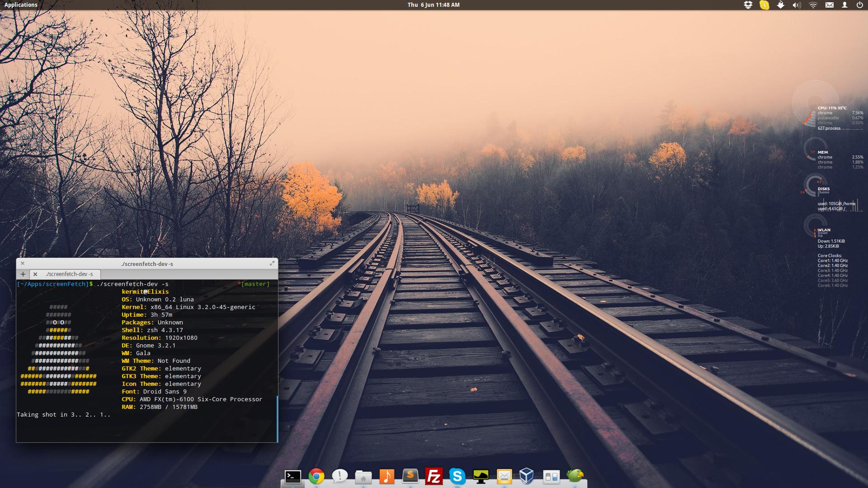Viewport: 868px width, 488px height.
Task: Open Skype in the dock
Action: click(457, 476)
